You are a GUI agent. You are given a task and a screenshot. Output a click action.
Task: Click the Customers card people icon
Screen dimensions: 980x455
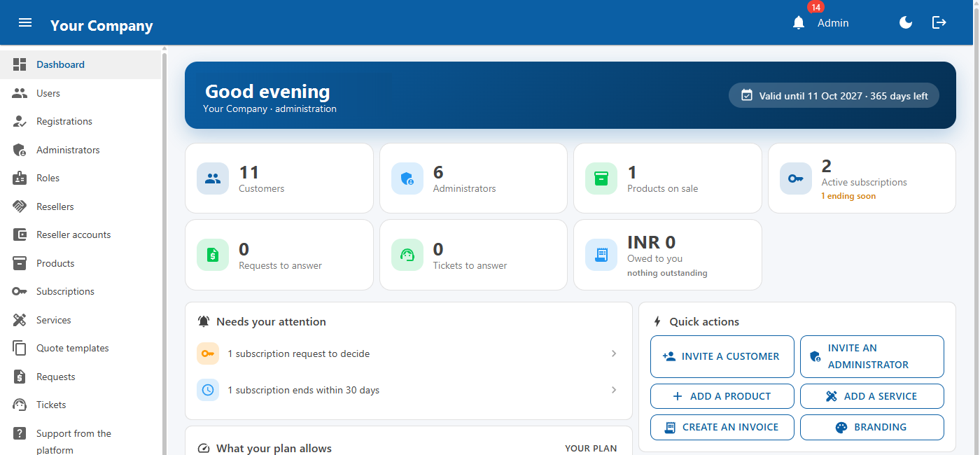click(x=213, y=178)
